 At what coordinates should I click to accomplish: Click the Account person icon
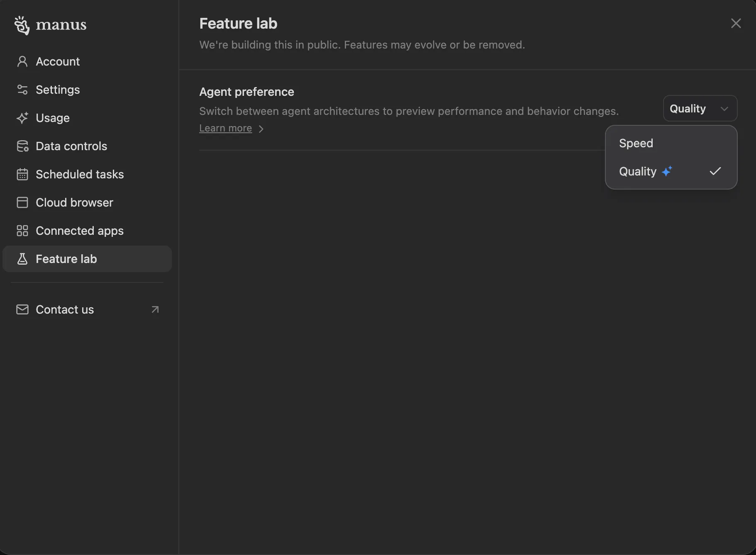tap(22, 61)
